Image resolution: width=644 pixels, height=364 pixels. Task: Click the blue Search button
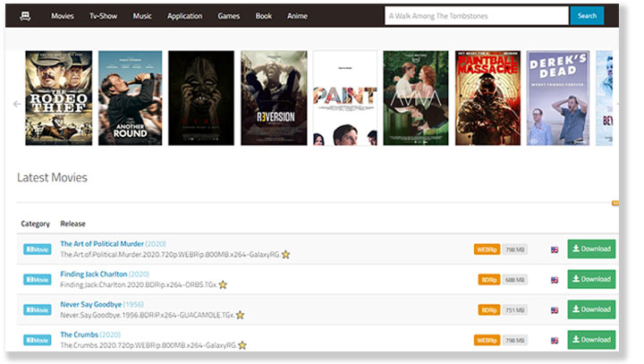(x=587, y=16)
